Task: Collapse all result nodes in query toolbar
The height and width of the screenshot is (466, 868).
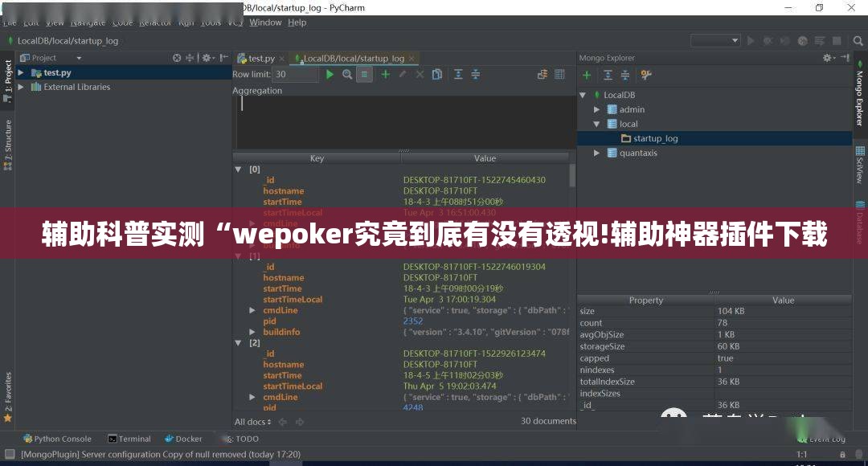Action: [x=476, y=74]
